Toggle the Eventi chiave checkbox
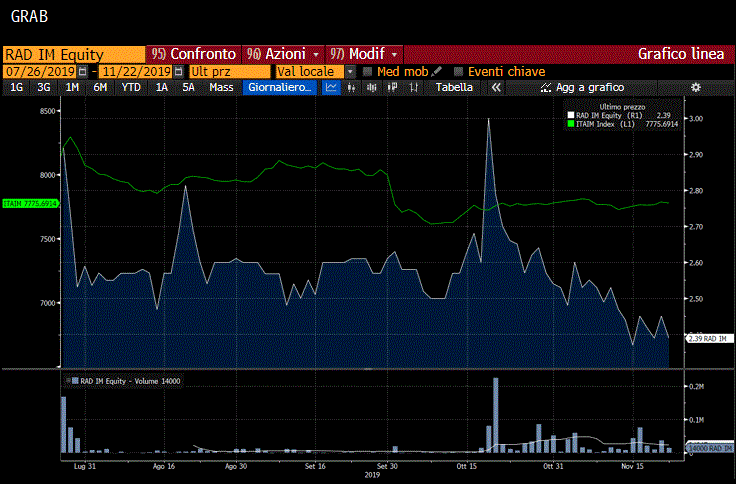 pos(459,72)
